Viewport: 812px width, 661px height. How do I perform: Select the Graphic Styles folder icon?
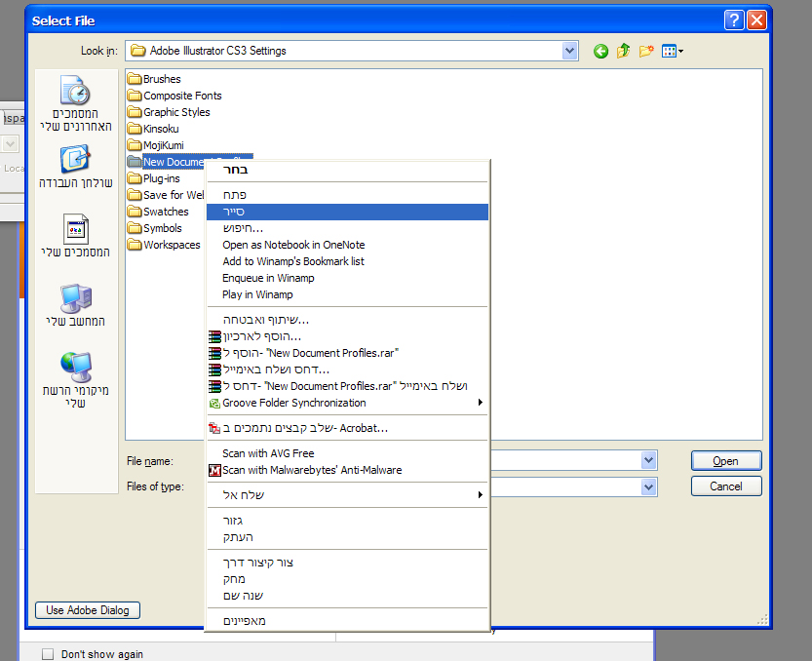(x=135, y=112)
